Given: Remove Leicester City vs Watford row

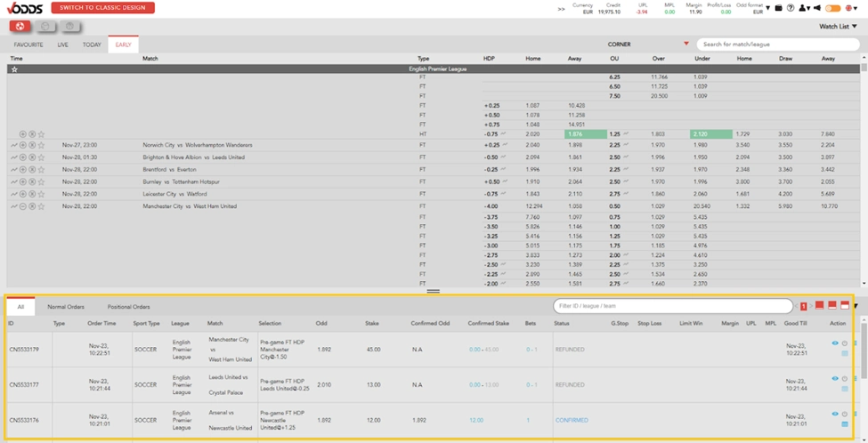Looking at the screenshot, I should pyautogui.click(x=32, y=194).
